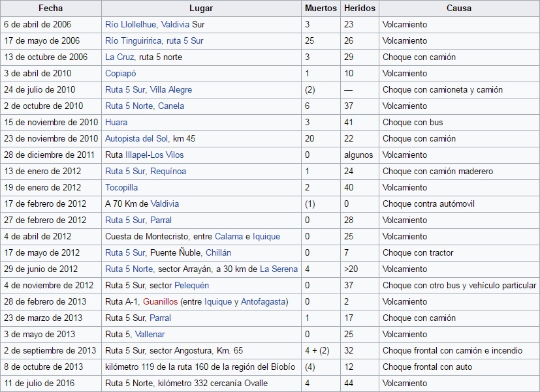Viewport: 540px width, 392px height.
Task: Follow the Autopista del Sol link
Action: pyautogui.click(x=137, y=138)
